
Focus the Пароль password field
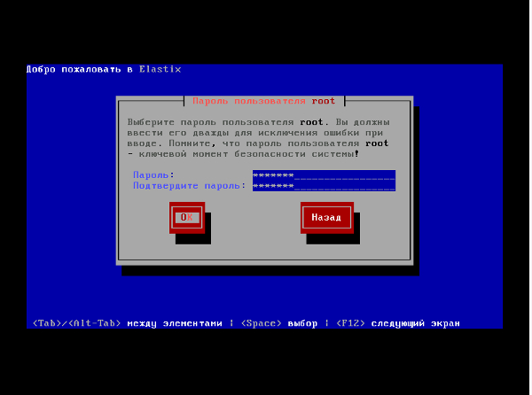tap(324, 175)
